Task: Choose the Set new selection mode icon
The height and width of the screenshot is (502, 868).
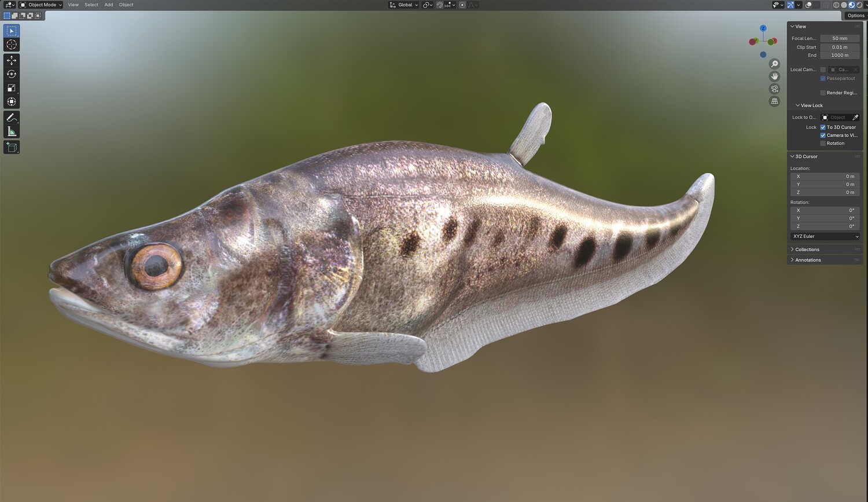Action: pos(7,16)
